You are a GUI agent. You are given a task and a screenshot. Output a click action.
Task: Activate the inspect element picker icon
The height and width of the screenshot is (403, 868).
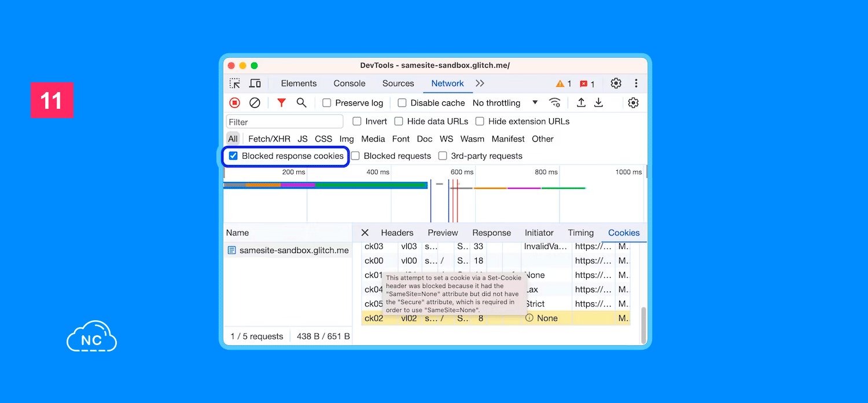[x=234, y=83]
